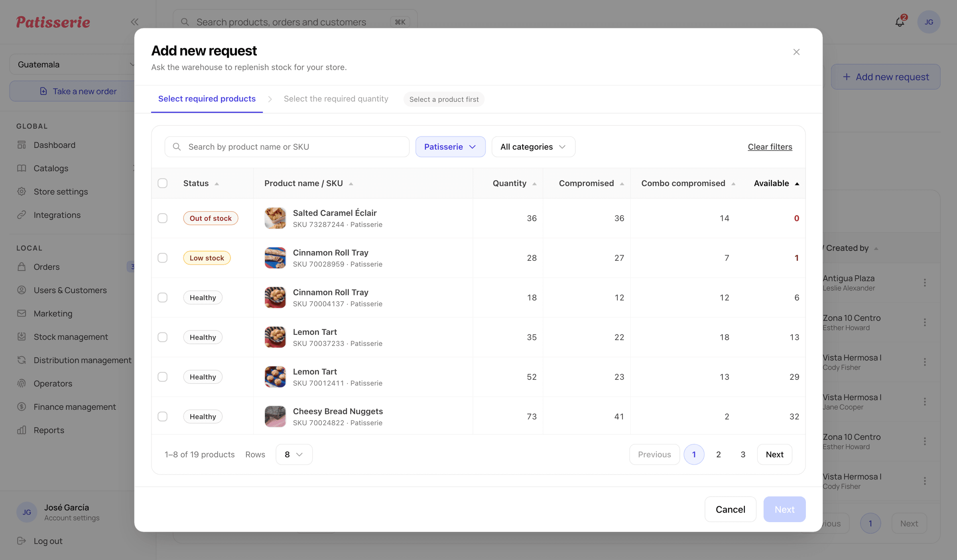Open notifications bell icon
Viewport: 957px width, 560px height.
tap(900, 22)
